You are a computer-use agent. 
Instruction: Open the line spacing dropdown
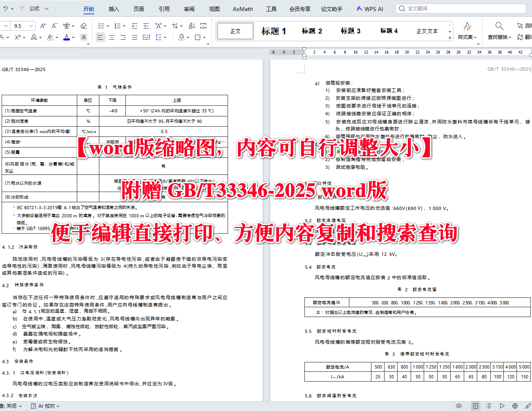[165, 37]
